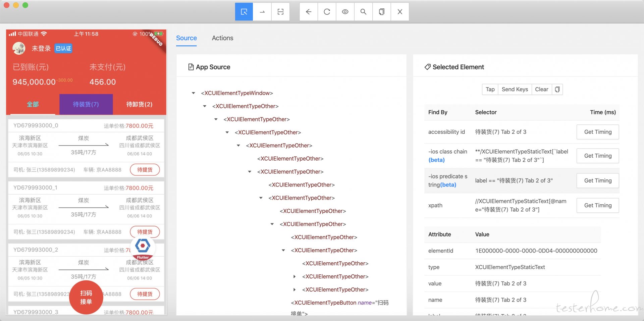Tap the red 扫码接单 floating button
Image resolution: width=644 pixels, height=321 pixels.
(x=86, y=298)
